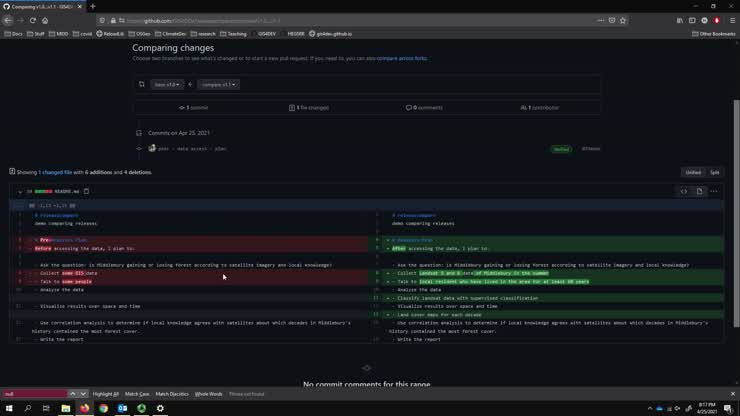Open README.md file options ellipsis
This screenshot has height=416, width=740.
pyautogui.click(x=714, y=191)
